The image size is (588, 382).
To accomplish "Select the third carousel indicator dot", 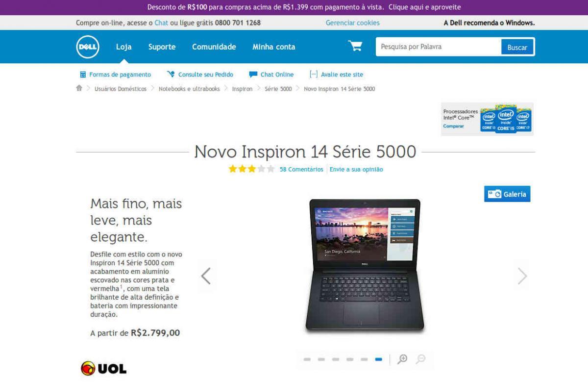I will (336, 359).
